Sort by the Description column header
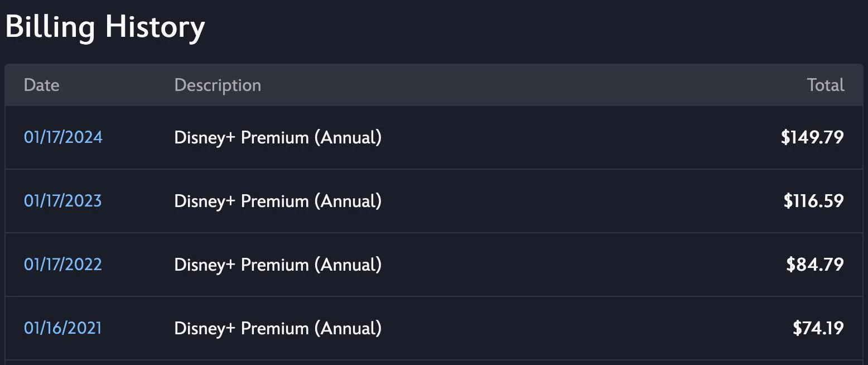This screenshot has height=365, width=868. tap(217, 85)
